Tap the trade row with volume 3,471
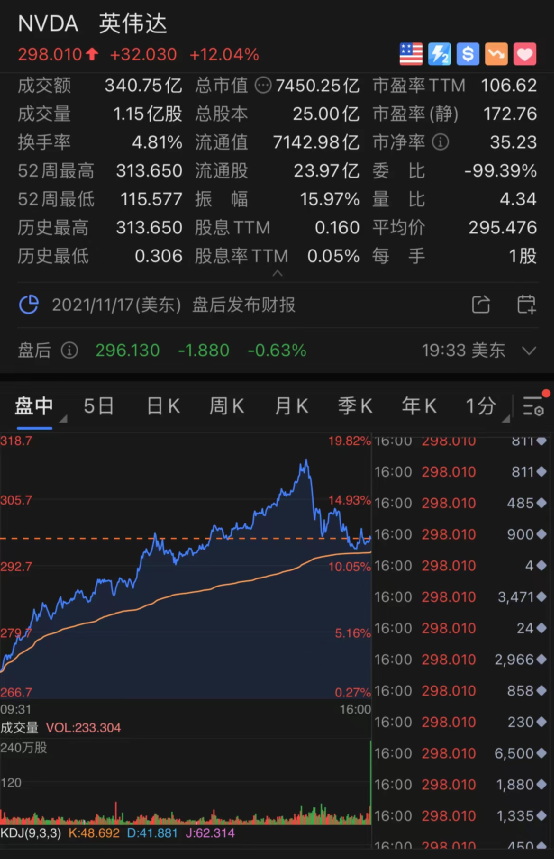Screen dimensions: 554x859 pyautogui.click(x=461, y=597)
